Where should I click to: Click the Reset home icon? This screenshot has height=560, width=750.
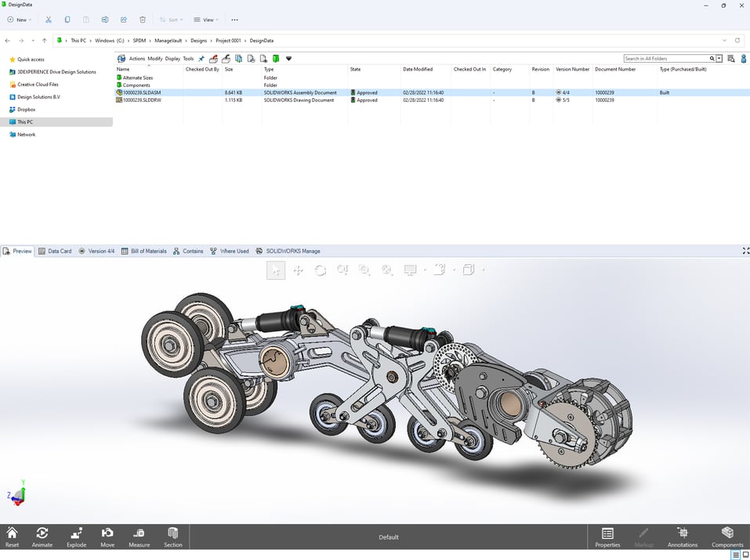tap(12, 537)
